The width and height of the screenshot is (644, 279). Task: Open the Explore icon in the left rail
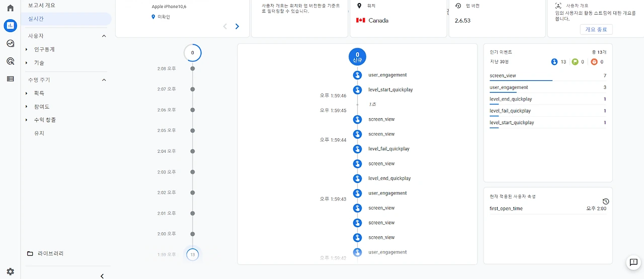10,43
